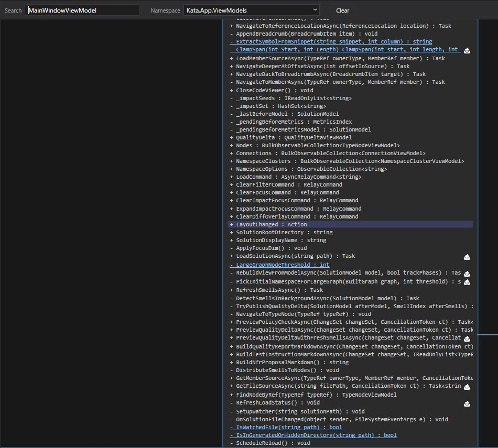Image resolution: width=498 pixels, height=448 pixels.
Task: Select GetMemberSourceAsync member row
Action: tap(351, 378)
